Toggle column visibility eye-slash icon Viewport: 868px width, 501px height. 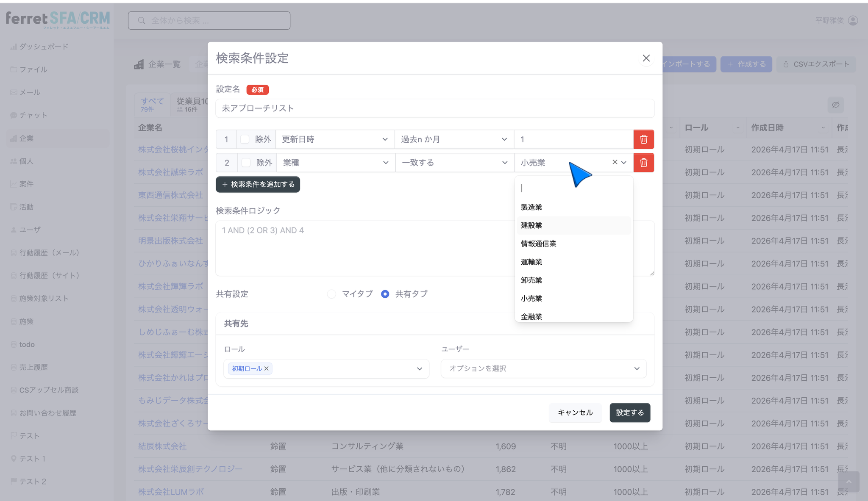coord(835,105)
